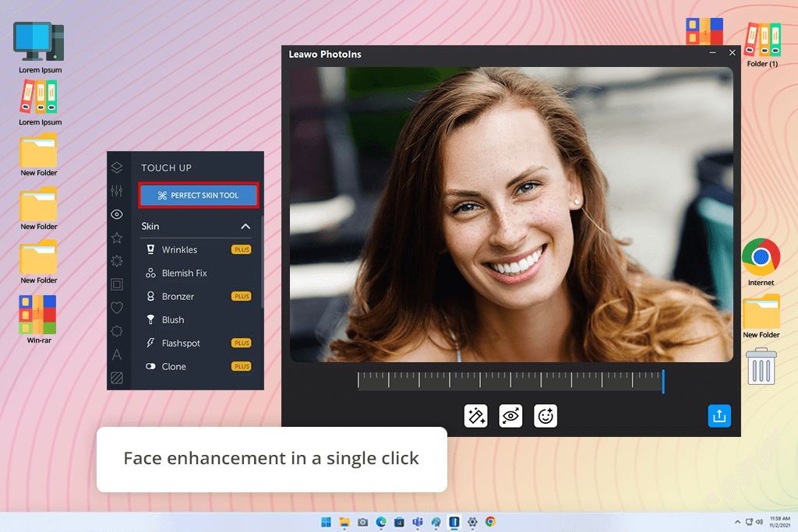798x532 pixels.
Task: Open the Bronzer tool
Action: point(199,297)
